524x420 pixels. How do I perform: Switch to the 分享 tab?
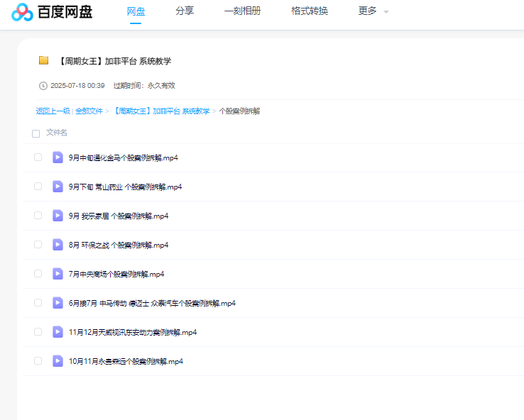[x=185, y=11]
